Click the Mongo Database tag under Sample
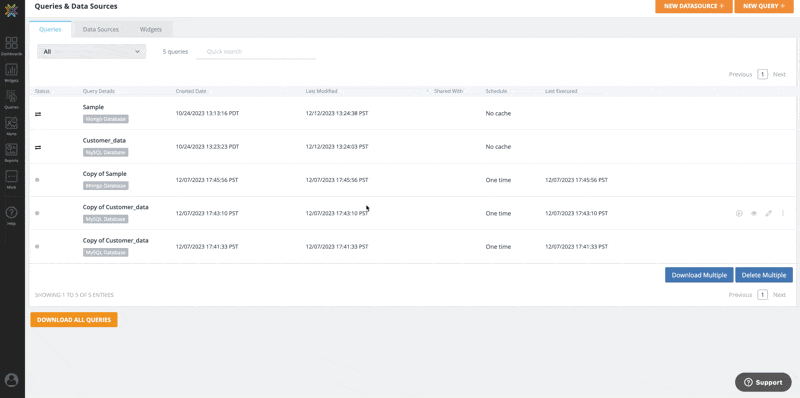Viewport: 800px width, 398px height. coord(106,119)
